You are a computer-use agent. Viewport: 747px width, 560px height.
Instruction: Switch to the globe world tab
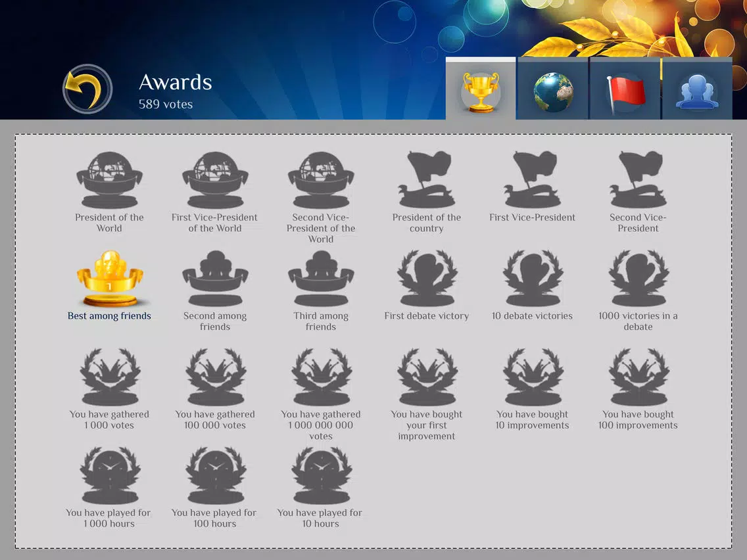552,89
